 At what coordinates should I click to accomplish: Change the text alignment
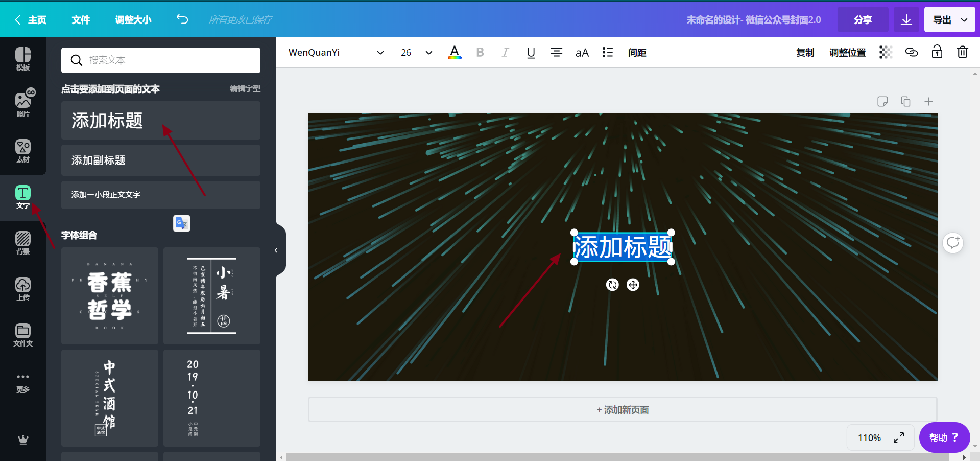click(x=557, y=52)
